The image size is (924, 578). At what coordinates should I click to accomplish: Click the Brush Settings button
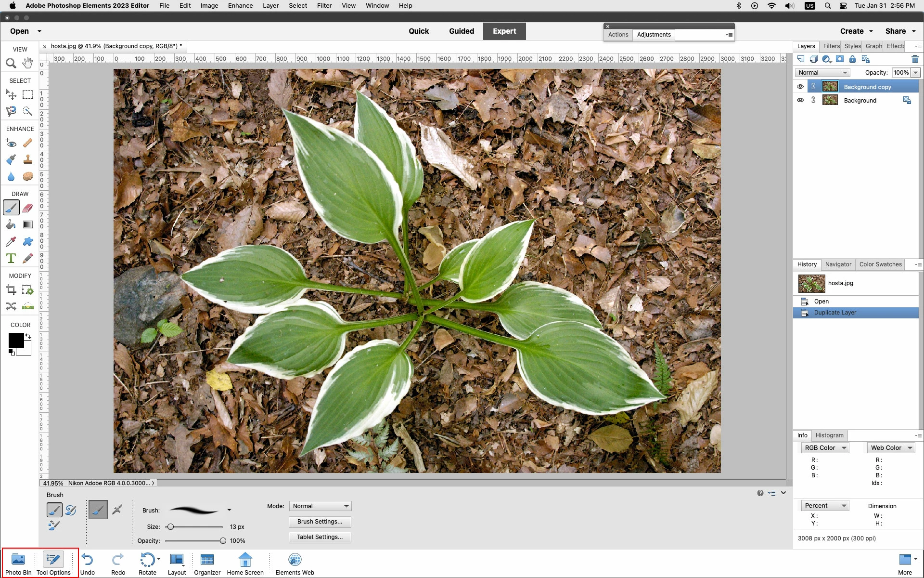320,522
